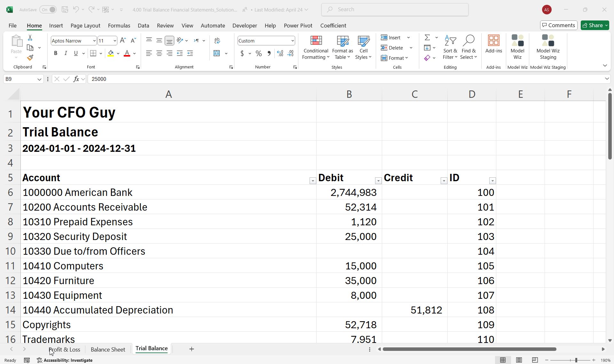Open the Custom number format dropdown
This screenshot has height=364, width=614.
(292, 41)
